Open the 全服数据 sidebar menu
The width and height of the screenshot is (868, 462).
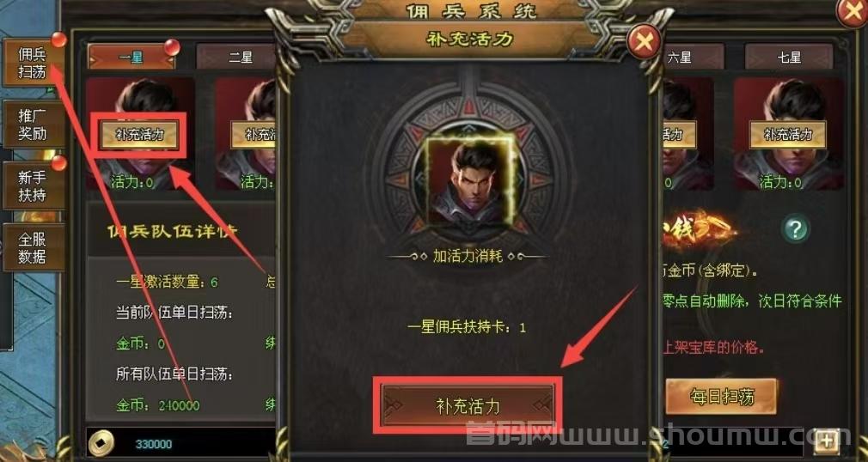[x=32, y=248]
